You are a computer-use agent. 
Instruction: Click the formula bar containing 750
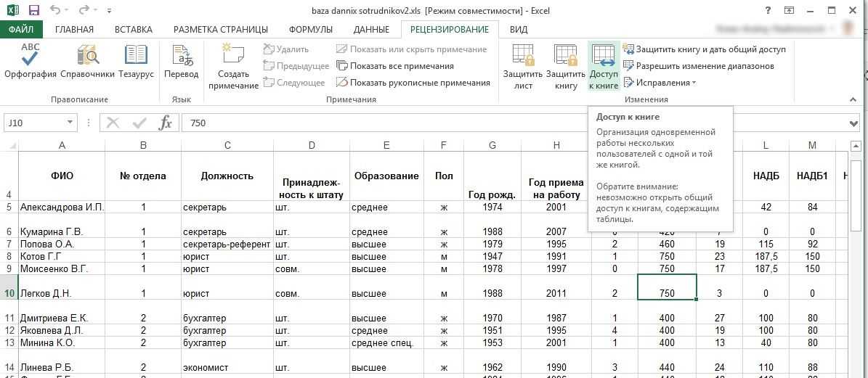click(x=515, y=123)
